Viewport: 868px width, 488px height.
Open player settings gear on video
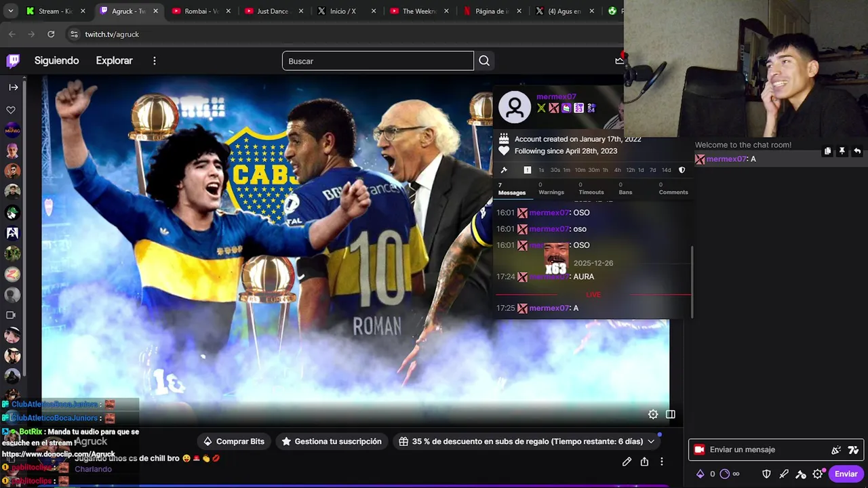click(x=653, y=414)
